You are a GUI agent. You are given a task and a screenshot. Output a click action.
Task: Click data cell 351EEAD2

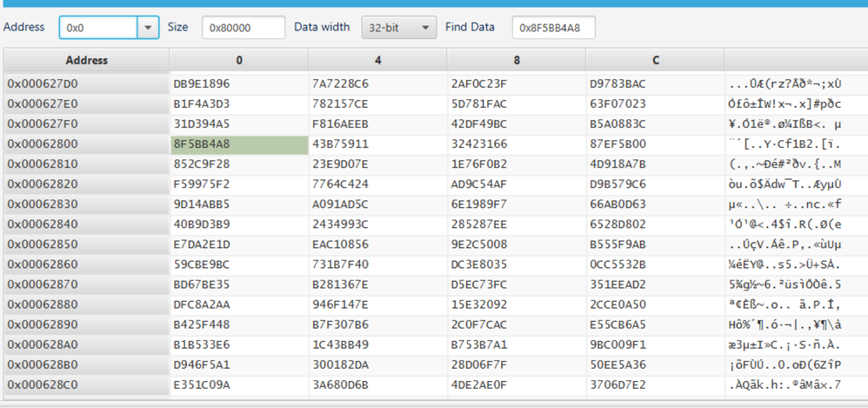click(x=656, y=284)
